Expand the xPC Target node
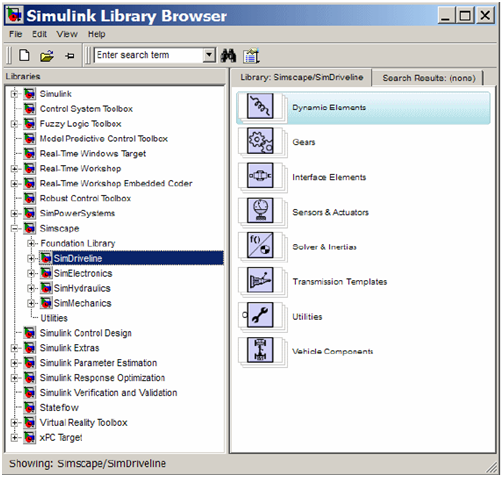 point(14,438)
